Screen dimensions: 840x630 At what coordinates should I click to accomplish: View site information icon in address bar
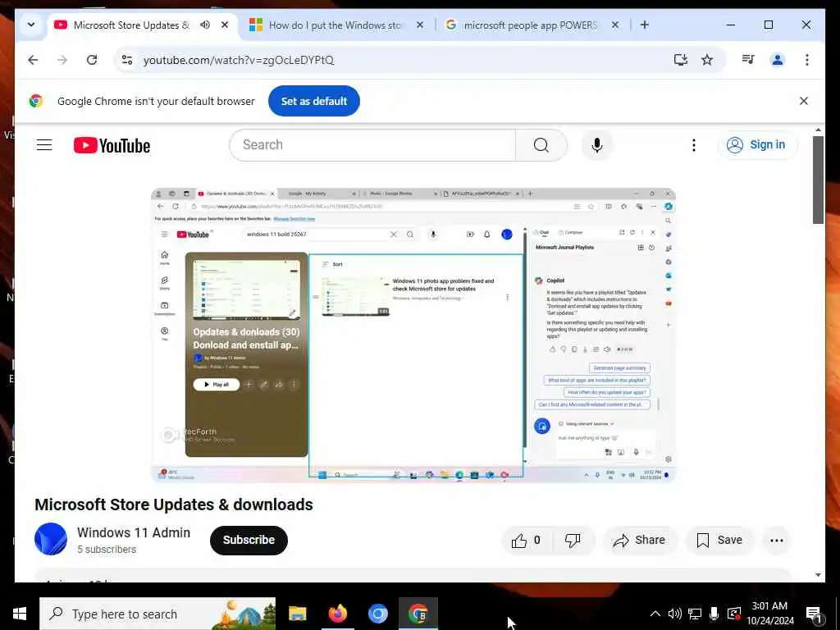(127, 60)
